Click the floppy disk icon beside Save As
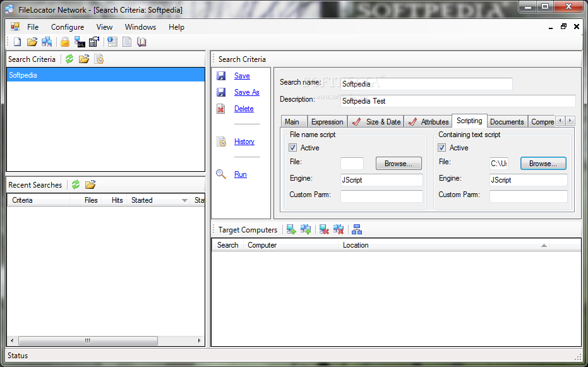 221,92
